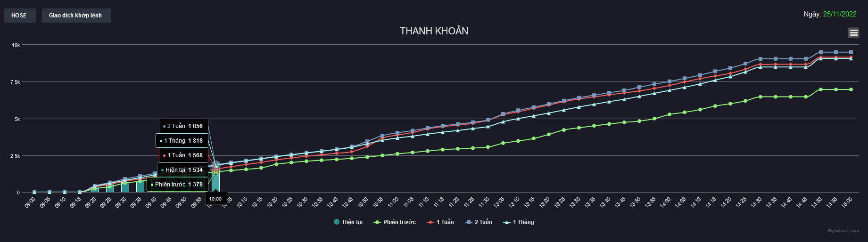Click the 'Phiên trước: 1 378' tooltip
Image resolution: width=868 pixels, height=242 pixels.
(177, 185)
